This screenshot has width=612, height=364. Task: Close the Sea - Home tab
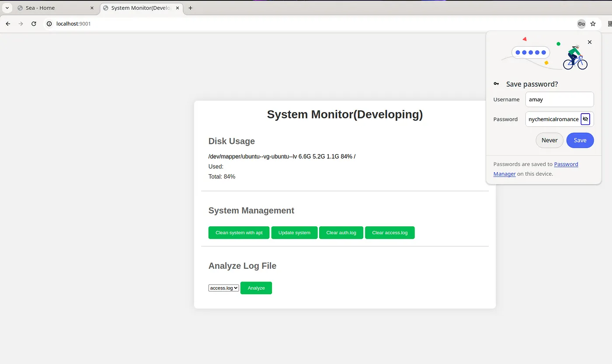[91, 8]
